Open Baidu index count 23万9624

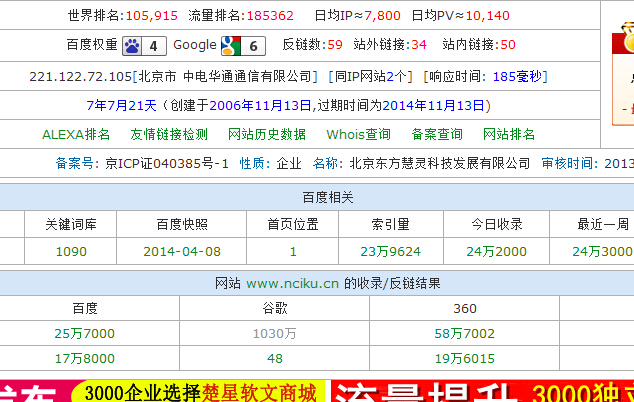pyautogui.click(x=390, y=251)
